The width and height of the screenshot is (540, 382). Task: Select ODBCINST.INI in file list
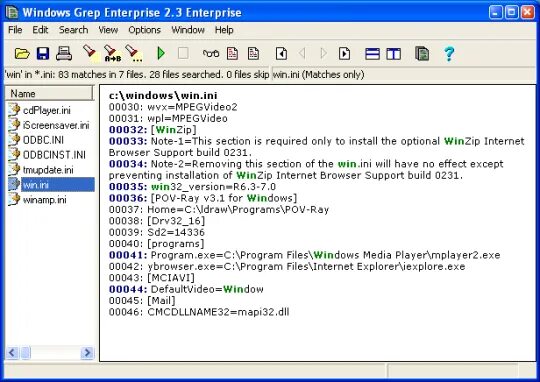[54, 155]
